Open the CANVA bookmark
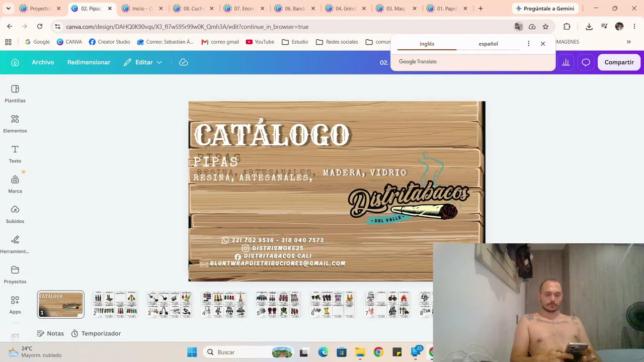 [x=69, y=42]
